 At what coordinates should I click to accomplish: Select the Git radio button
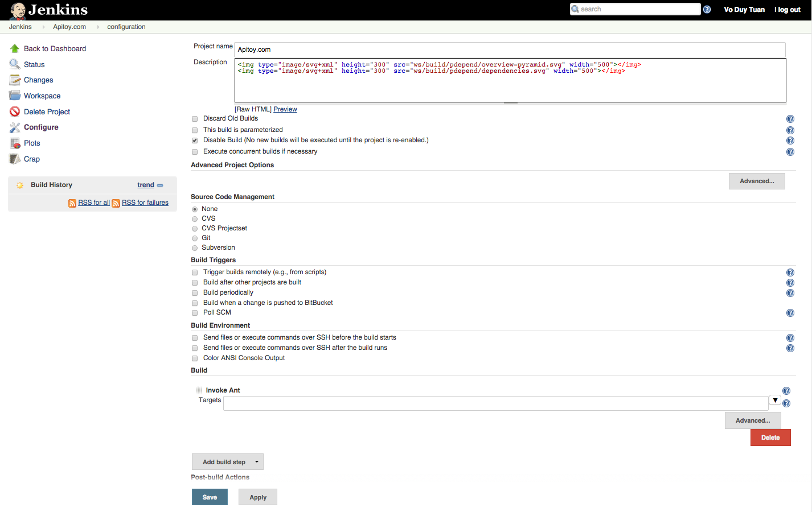point(195,238)
